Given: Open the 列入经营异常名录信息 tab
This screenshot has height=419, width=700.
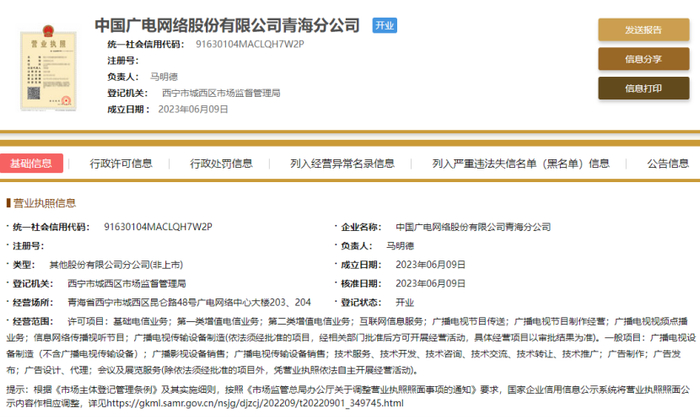Looking at the screenshot, I should (342, 164).
